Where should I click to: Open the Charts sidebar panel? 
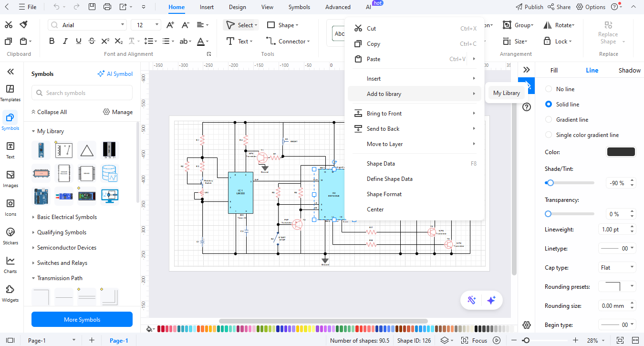10,265
